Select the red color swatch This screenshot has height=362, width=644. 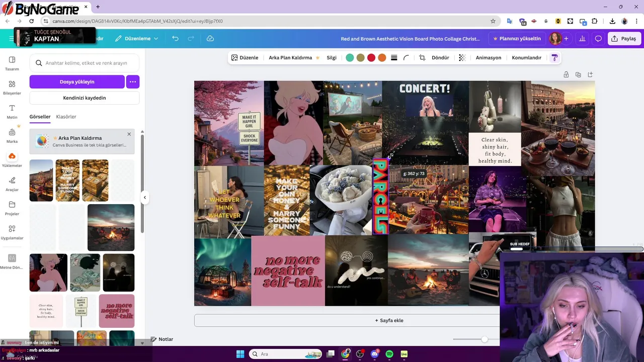(371, 58)
